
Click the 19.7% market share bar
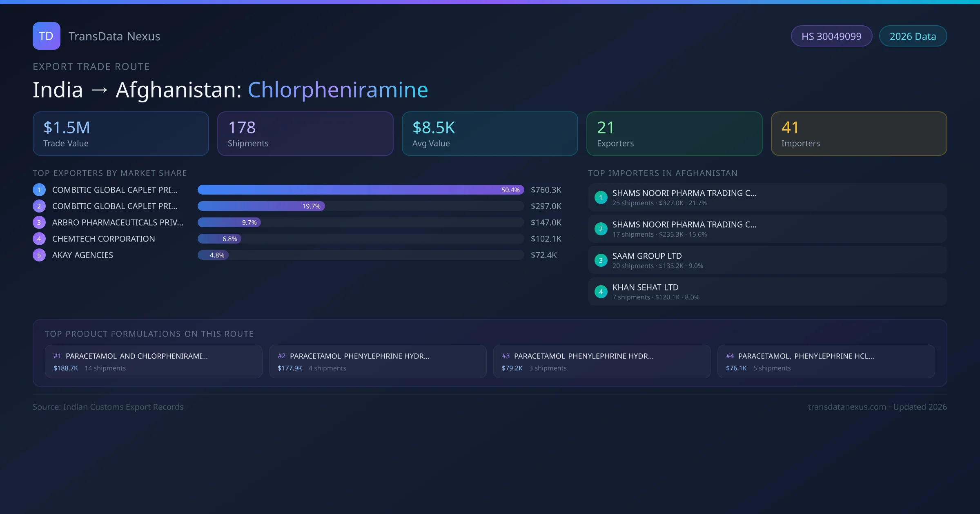[261, 206]
